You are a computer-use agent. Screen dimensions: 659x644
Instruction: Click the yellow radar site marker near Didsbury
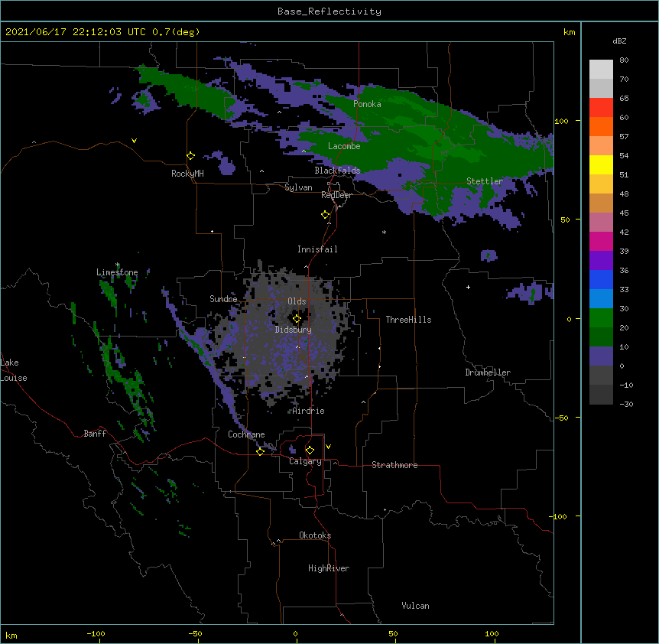pyautogui.click(x=297, y=319)
